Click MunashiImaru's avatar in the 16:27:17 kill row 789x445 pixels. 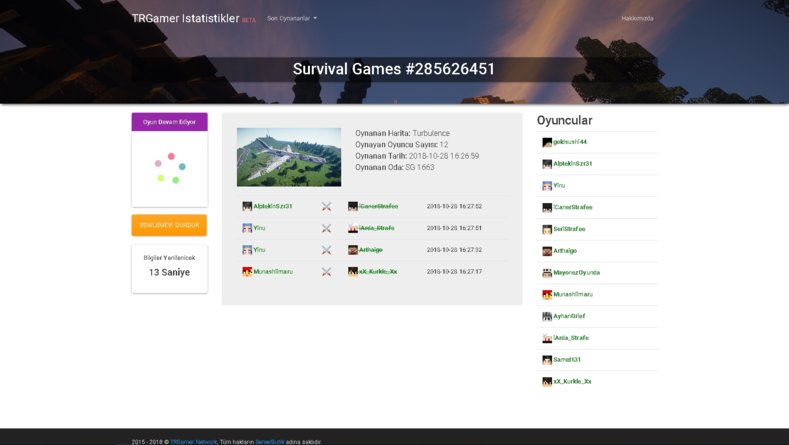(x=247, y=271)
